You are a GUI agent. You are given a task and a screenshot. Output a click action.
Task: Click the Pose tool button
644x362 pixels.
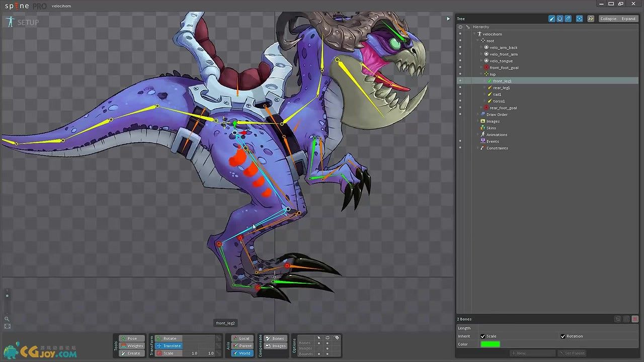click(132, 338)
